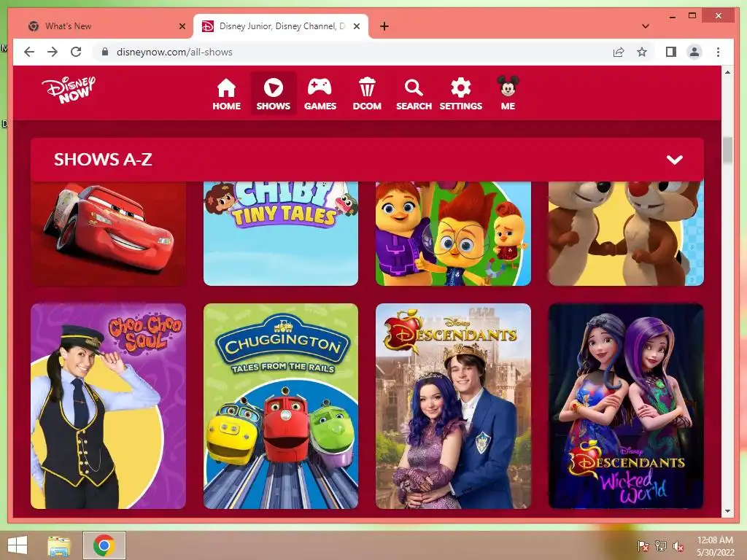View site information lock icon
Image resolution: width=747 pixels, height=560 pixels.
tap(105, 52)
